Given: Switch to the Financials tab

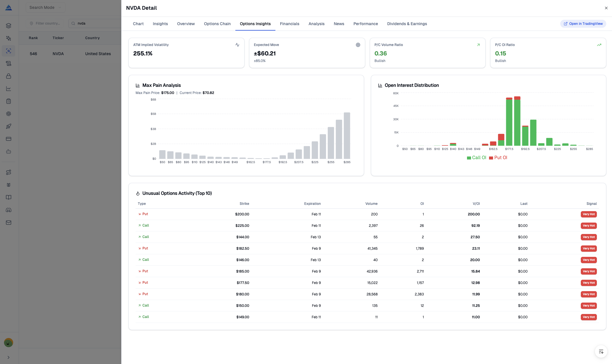Looking at the screenshot, I should (x=289, y=24).
